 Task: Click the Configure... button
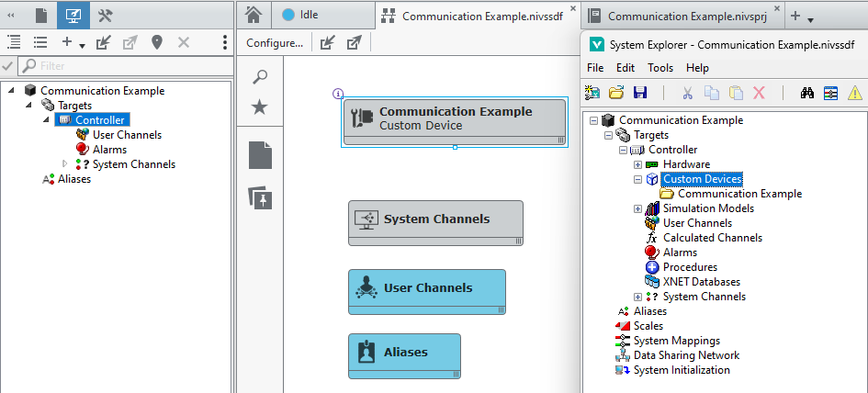[275, 42]
